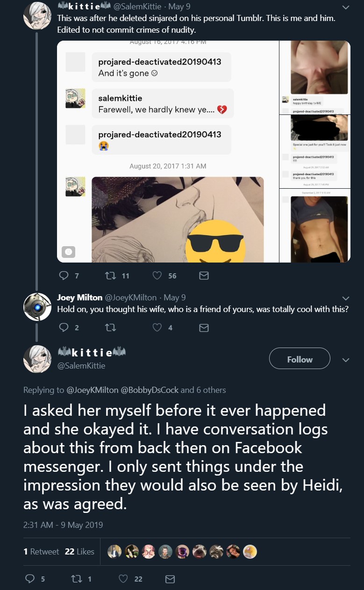Open the Tumblr chat screenshot image

pos(168,152)
